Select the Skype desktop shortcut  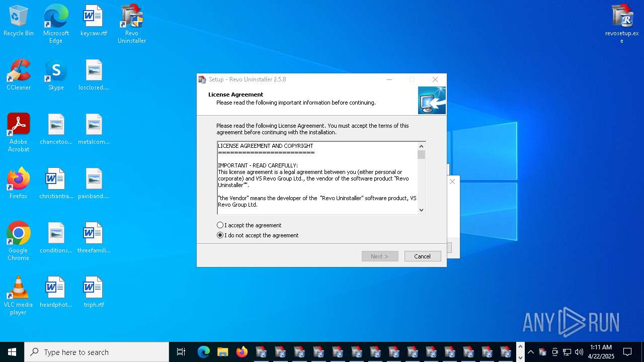pos(56,75)
